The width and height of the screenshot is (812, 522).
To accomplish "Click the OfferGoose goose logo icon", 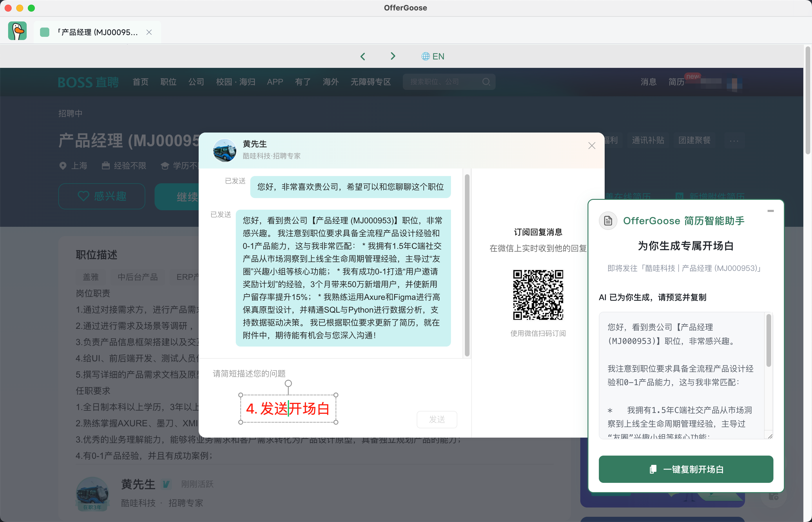I will click(17, 31).
